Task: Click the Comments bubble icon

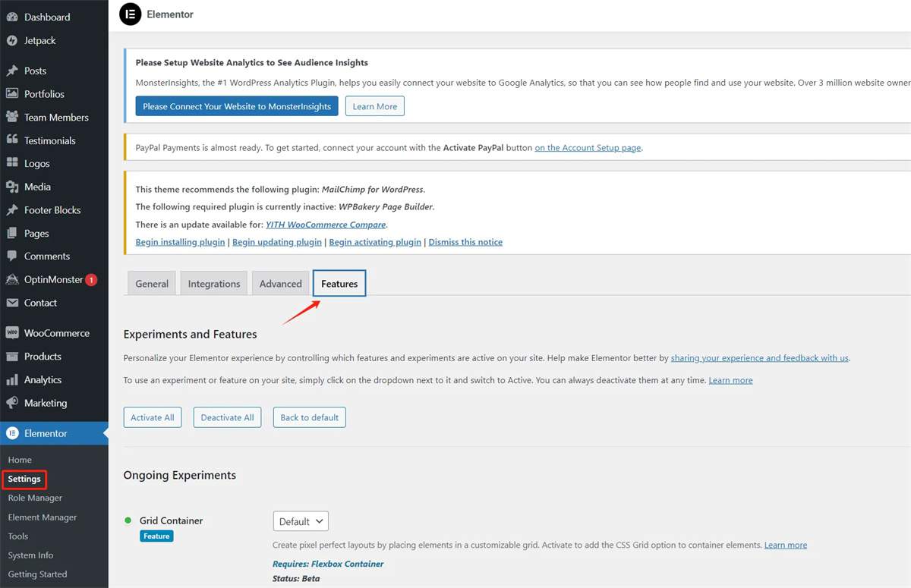Action: point(12,256)
